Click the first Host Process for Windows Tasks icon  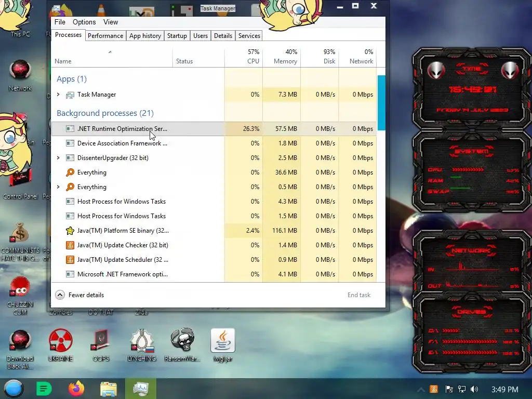tap(70, 202)
